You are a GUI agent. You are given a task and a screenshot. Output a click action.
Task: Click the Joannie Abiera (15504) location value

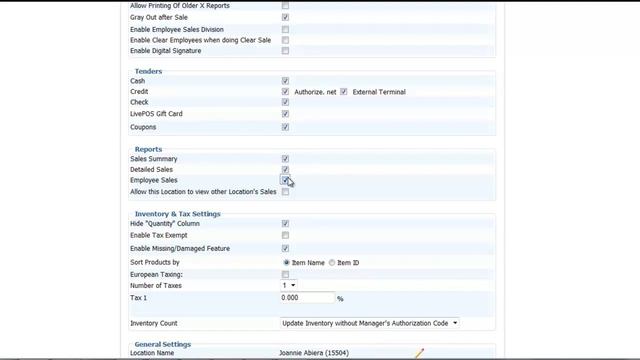(x=314, y=353)
